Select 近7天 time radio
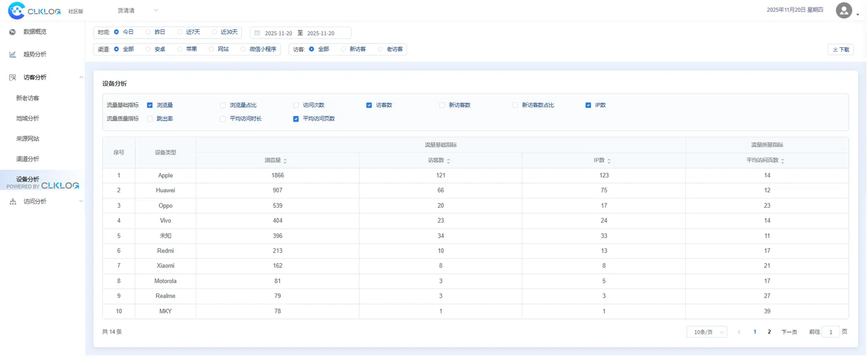 [180, 32]
